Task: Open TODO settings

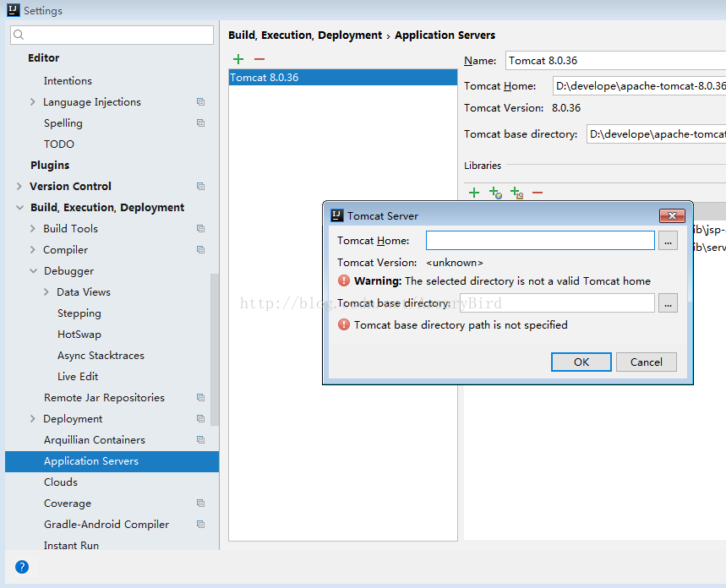Action: 59,144
